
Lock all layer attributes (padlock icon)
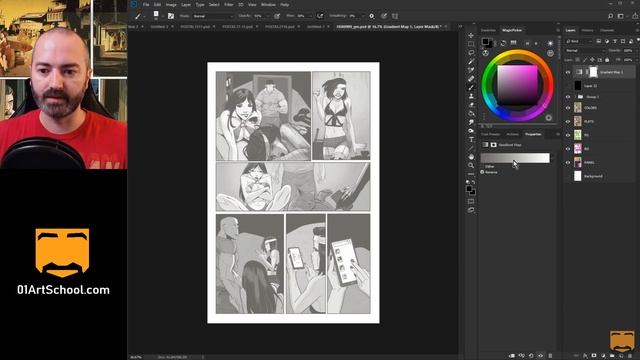607,60
